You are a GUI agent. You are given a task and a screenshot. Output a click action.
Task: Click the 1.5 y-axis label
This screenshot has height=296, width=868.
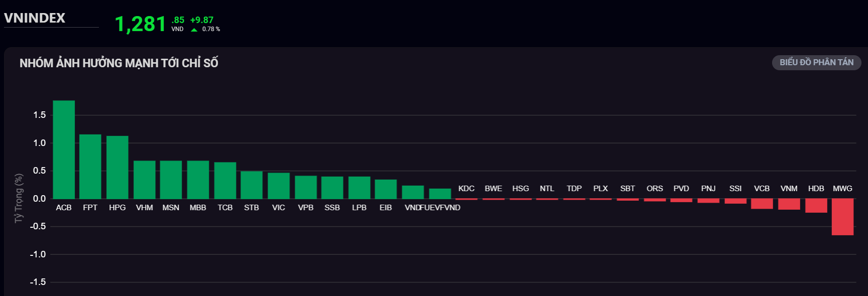point(39,115)
